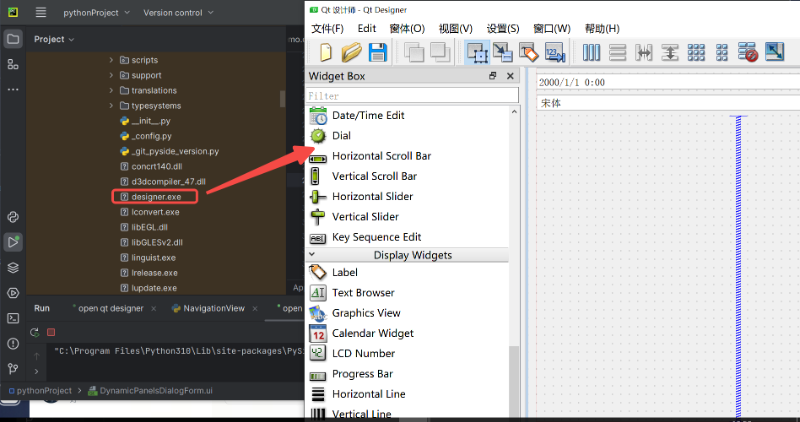Image resolution: width=800 pixels, height=422 pixels.
Task: Apply Lay Out in a Grid
Action: [x=696, y=52]
